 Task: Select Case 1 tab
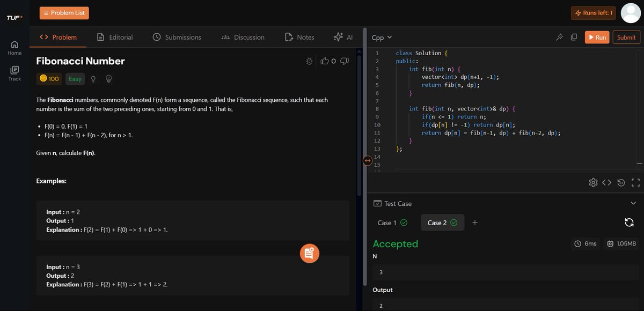click(x=392, y=223)
